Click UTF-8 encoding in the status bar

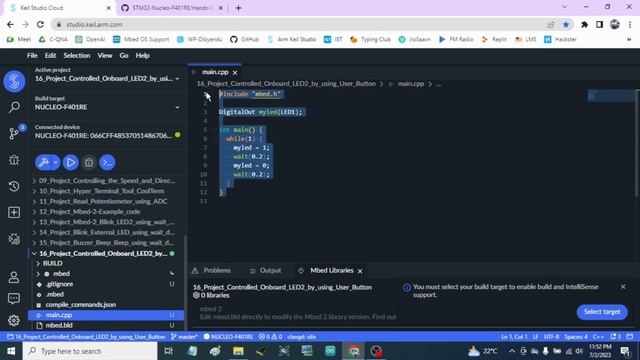click(x=551, y=337)
